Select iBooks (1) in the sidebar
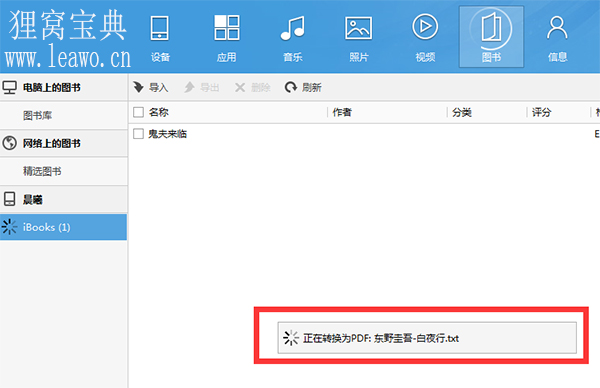Screen dimensions: 600x388 (64, 227)
